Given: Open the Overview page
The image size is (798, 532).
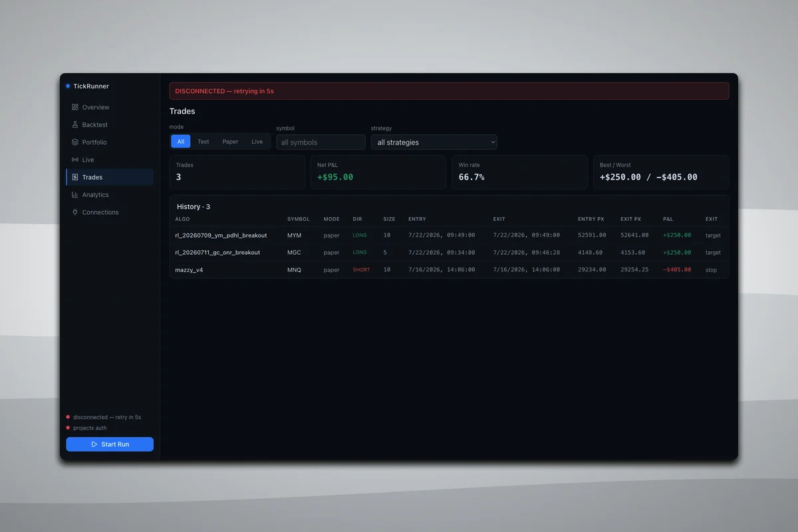Looking at the screenshot, I should [x=110, y=107].
